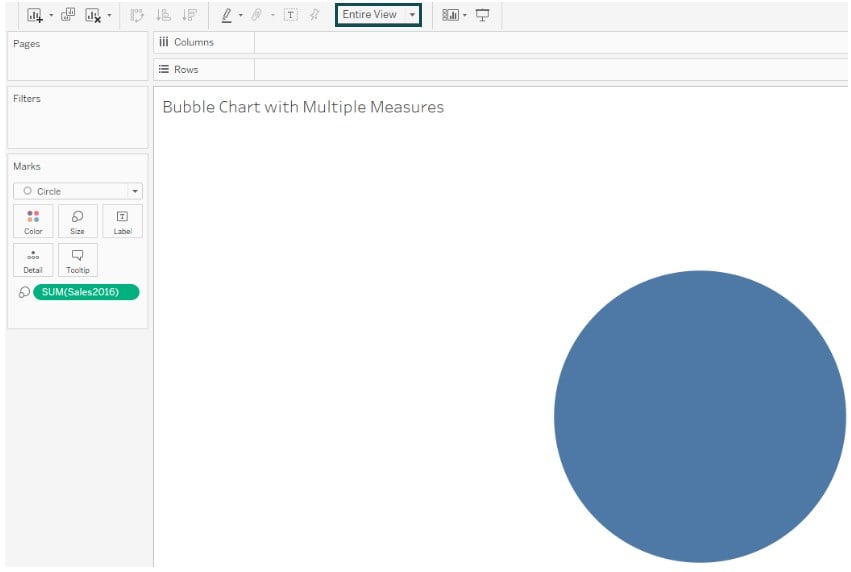Screen dimensions: 851x572
Task: Click the Marks card title
Action: click(x=27, y=166)
